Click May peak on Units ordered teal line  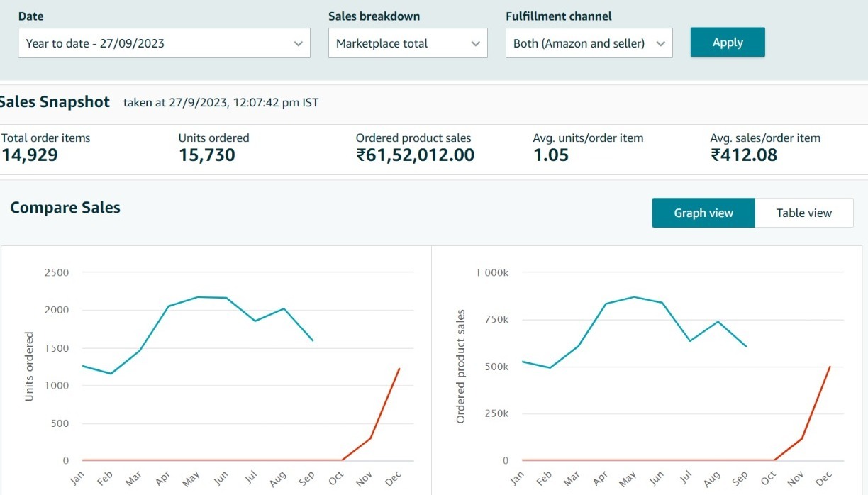click(x=198, y=297)
